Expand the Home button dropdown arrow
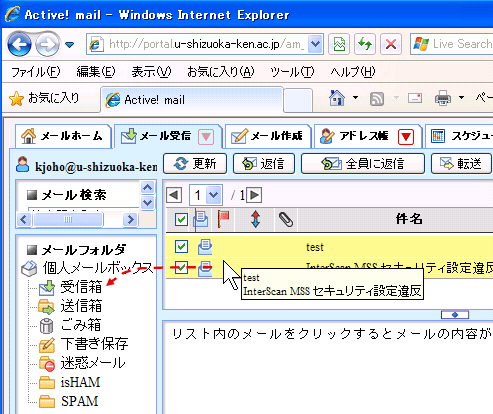Image resolution: width=493 pixels, height=414 pixels. [355, 98]
